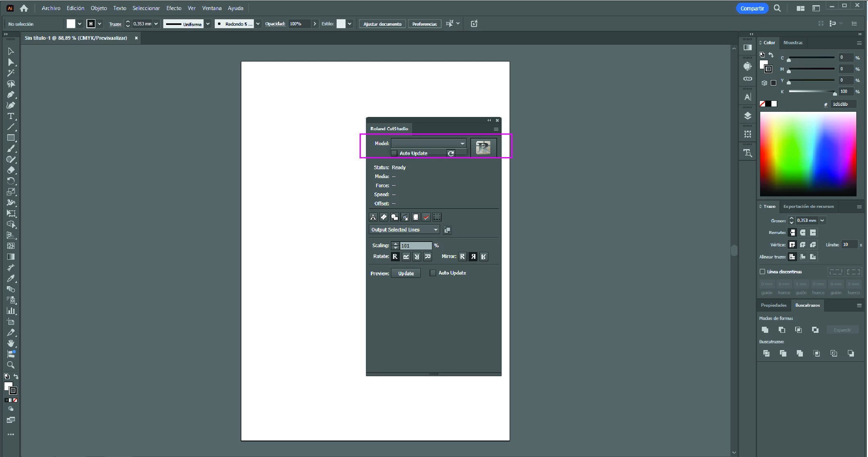Open the Layers panel icon

(748, 116)
